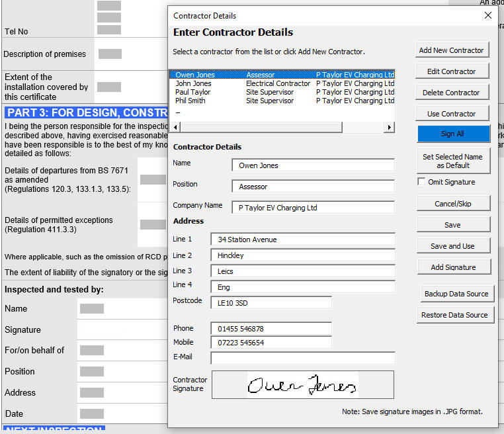The height and width of the screenshot is (434, 504).
Task: Close the Contractor Details dialog
Action: click(488, 15)
